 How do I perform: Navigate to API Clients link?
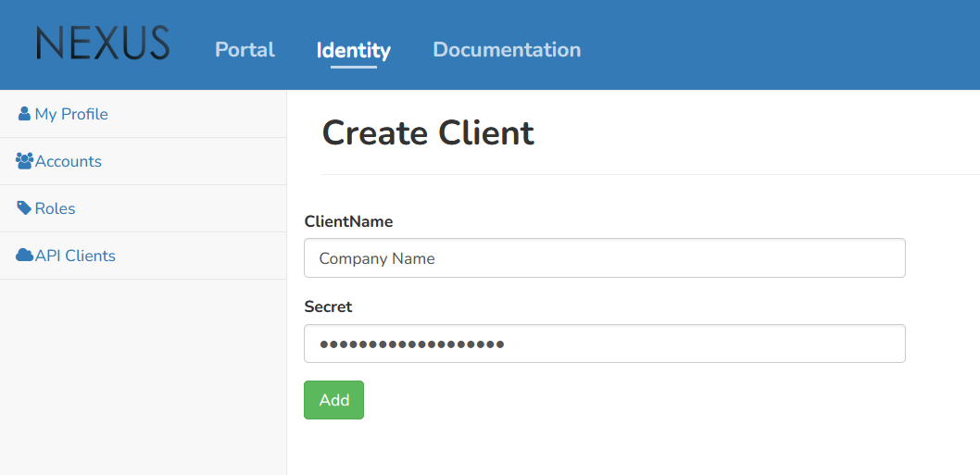[75, 256]
